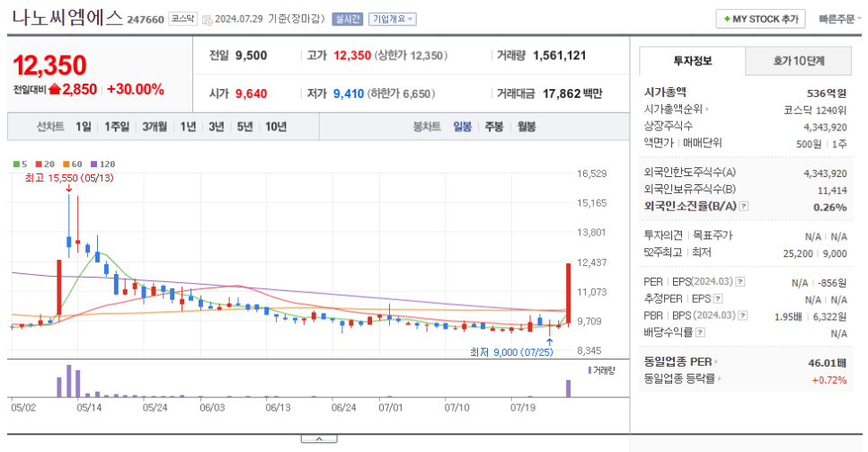Show the 주봉 weekly candle chart
The width and height of the screenshot is (868, 452).
[494, 127]
